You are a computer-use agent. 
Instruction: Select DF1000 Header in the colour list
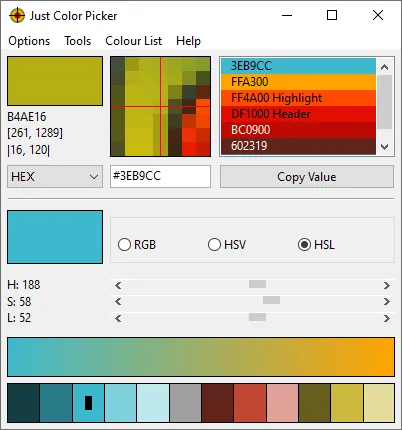(298, 114)
